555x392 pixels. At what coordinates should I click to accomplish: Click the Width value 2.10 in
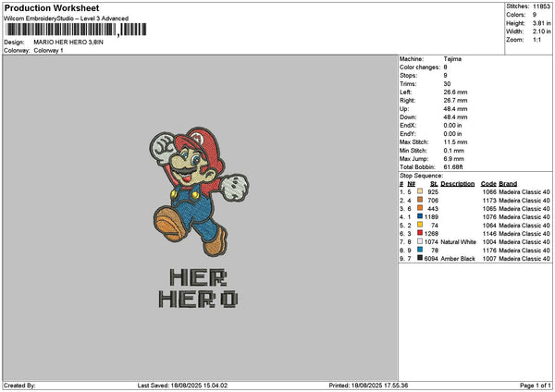click(541, 31)
